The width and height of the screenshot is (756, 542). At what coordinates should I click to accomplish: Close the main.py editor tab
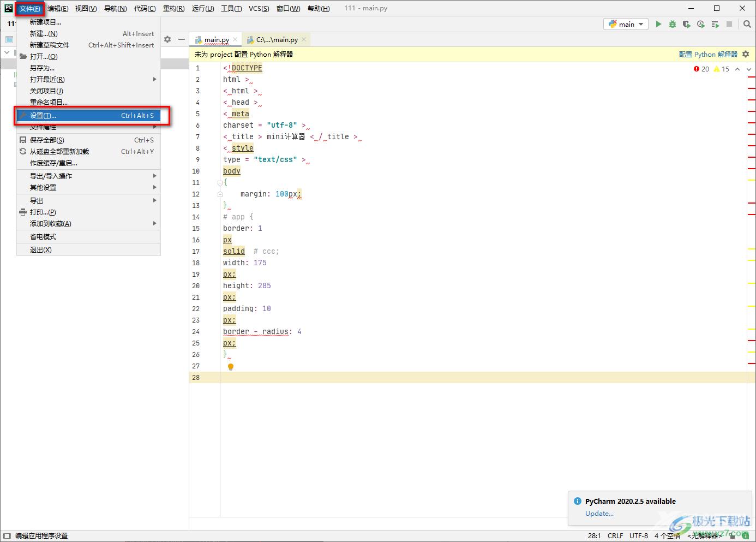235,39
